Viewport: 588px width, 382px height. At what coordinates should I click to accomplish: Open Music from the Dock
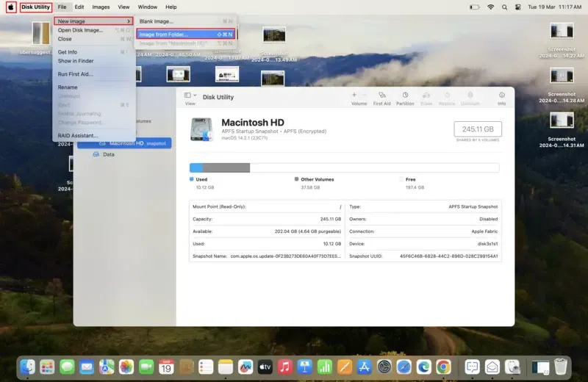(285, 367)
